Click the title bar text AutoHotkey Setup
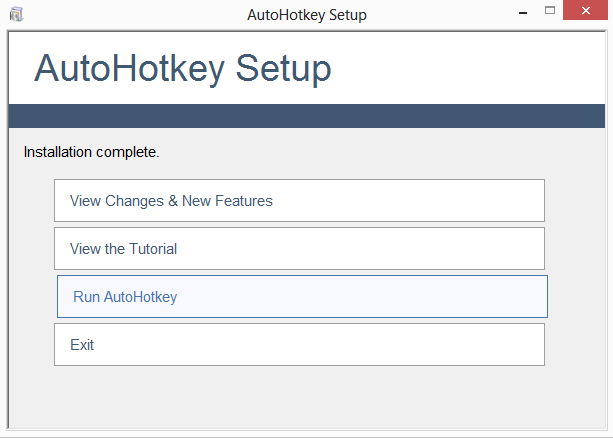 click(x=306, y=15)
